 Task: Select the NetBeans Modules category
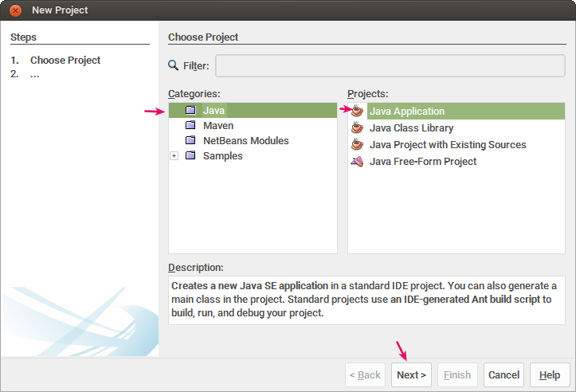pyautogui.click(x=245, y=141)
